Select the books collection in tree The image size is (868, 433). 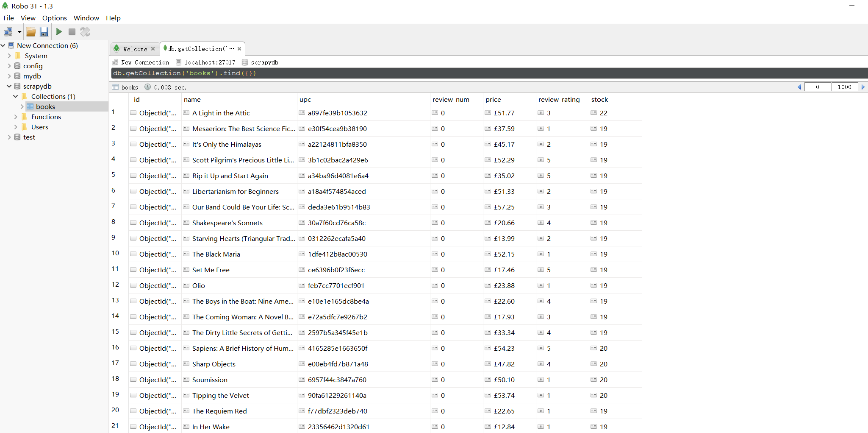point(45,106)
